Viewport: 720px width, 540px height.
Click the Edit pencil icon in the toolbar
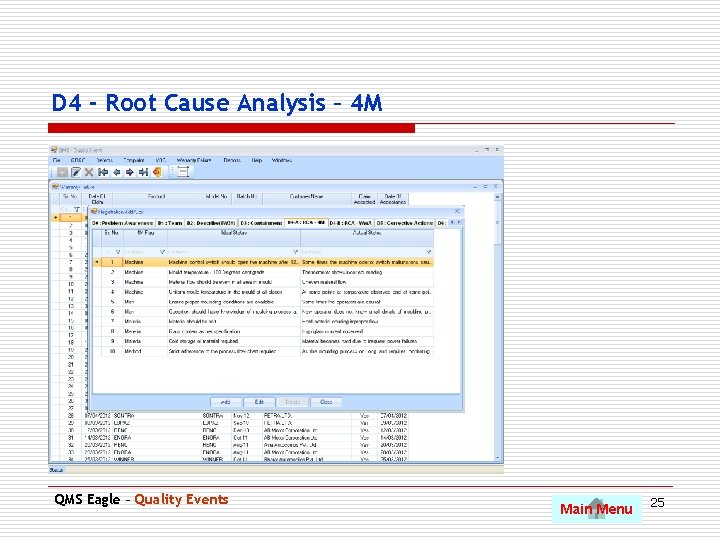tap(76, 172)
